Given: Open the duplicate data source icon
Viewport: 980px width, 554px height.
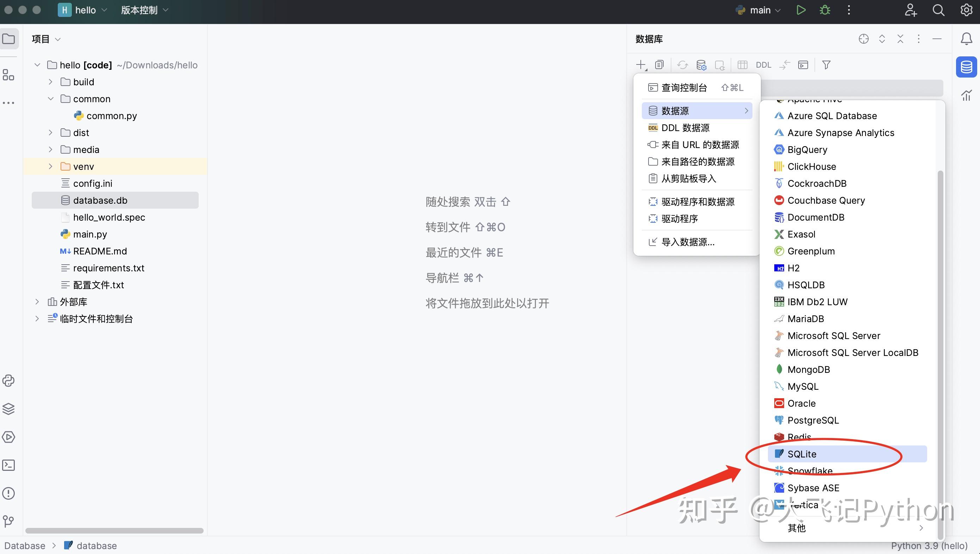Looking at the screenshot, I should pos(659,65).
